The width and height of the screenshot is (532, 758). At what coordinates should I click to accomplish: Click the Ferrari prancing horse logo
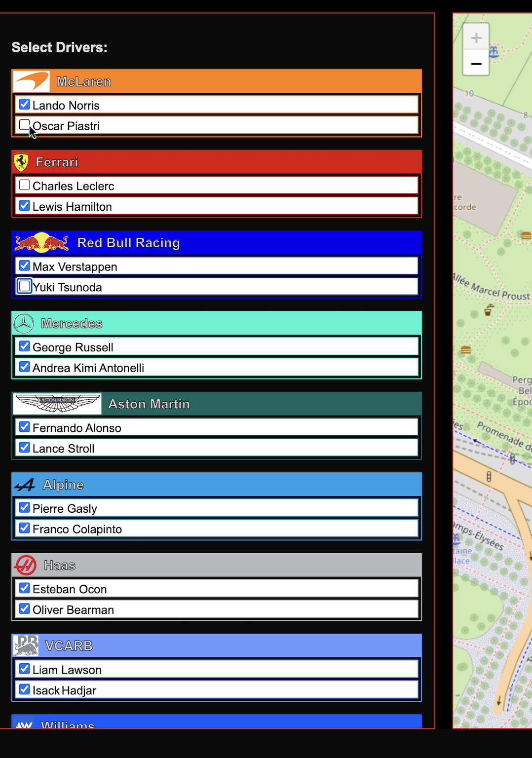tap(21, 162)
